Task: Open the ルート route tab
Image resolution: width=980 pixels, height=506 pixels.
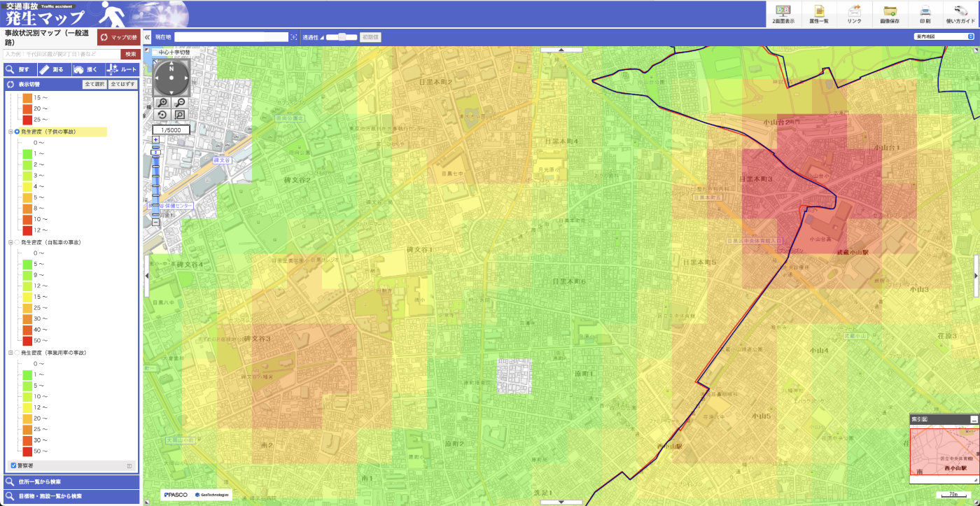Action: pyautogui.click(x=122, y=69)
